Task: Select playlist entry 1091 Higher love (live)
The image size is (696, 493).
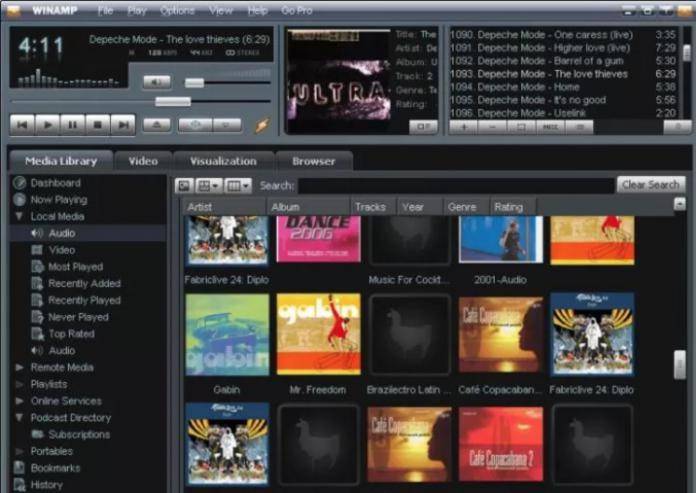Action: tap(563, 47)
